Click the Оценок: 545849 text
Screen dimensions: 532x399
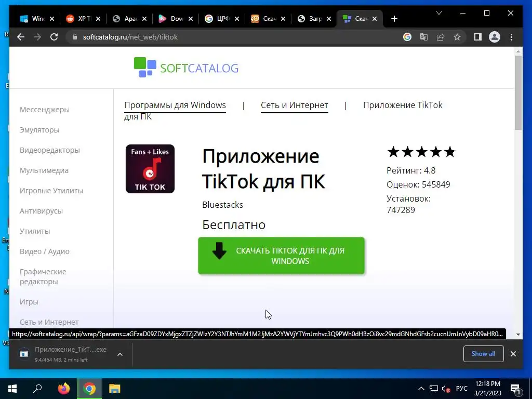(x=418, y=184)
